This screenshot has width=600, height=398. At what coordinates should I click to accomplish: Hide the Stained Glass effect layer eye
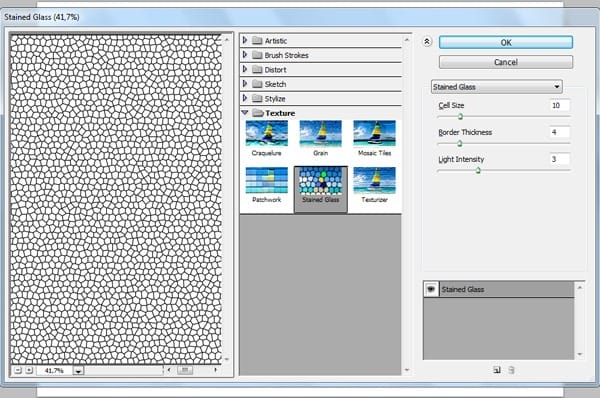[431, 289]
